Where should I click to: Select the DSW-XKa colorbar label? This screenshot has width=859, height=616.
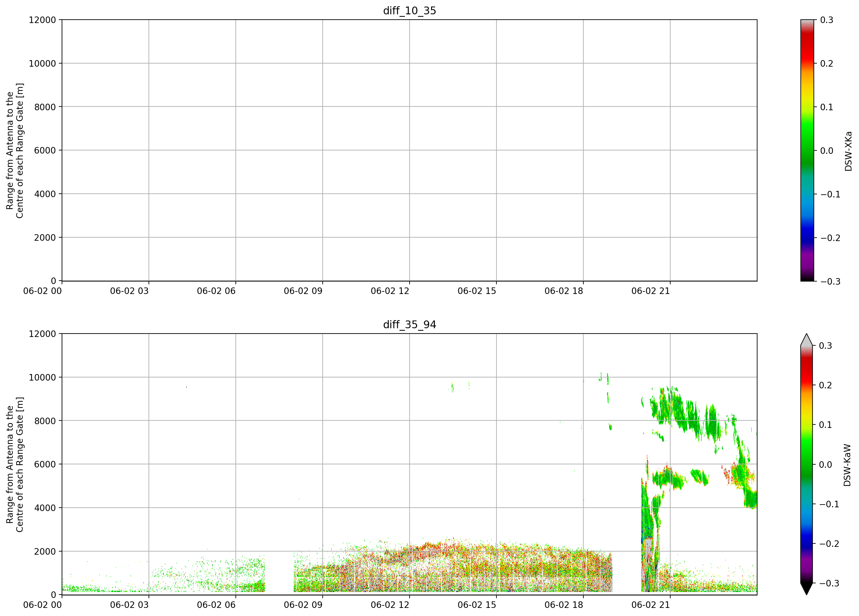click(x=848, y=151)
